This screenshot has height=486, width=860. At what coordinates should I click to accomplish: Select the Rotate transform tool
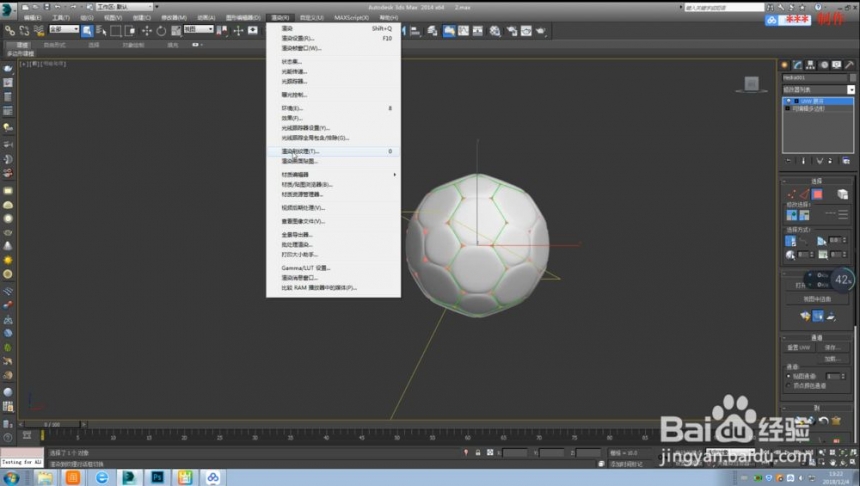point(161,31)
